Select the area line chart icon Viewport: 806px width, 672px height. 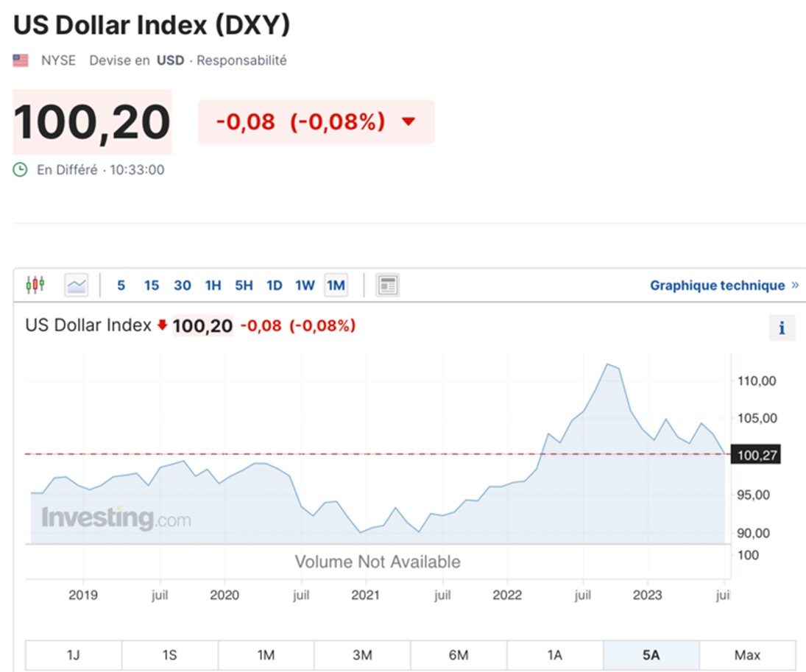click(77, 285)
